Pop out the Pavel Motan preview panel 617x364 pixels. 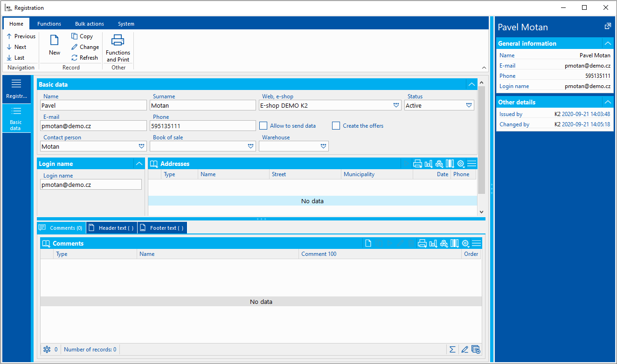(608, 27)
